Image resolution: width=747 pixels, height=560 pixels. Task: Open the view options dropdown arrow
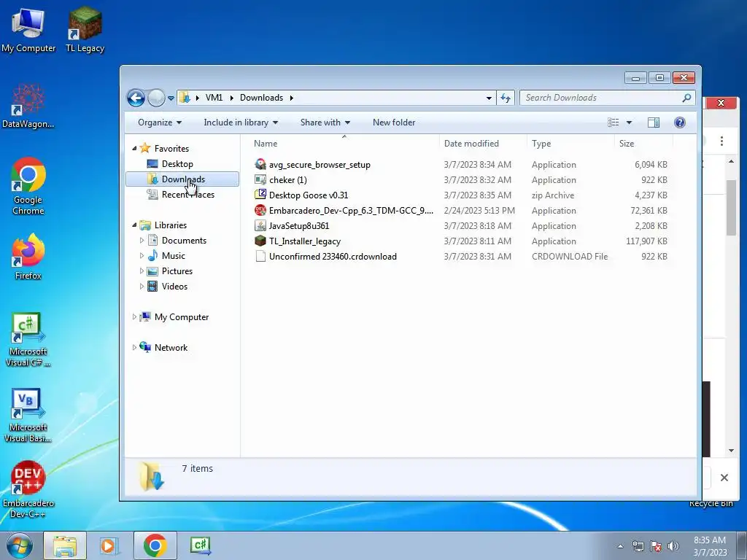(629, 122)
